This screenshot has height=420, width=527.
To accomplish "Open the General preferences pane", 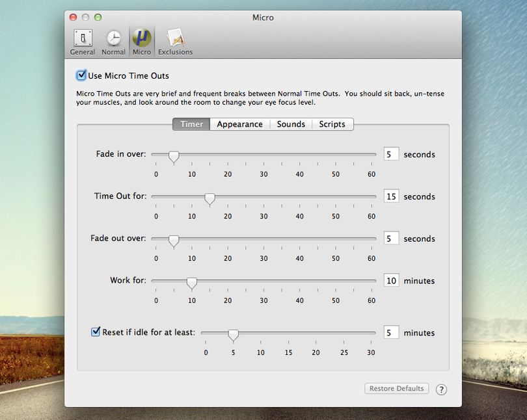I will pos(83,42).
